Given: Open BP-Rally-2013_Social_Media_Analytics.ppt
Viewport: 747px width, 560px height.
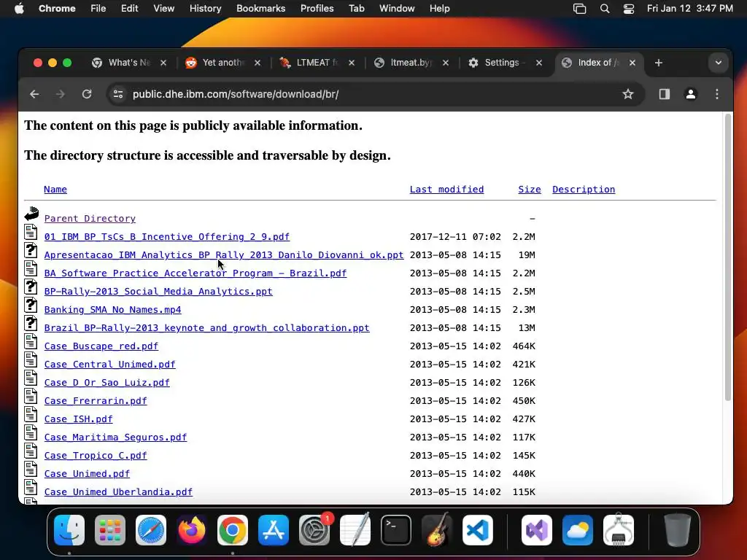Looking at the screenshot, I should coord(158,292).
